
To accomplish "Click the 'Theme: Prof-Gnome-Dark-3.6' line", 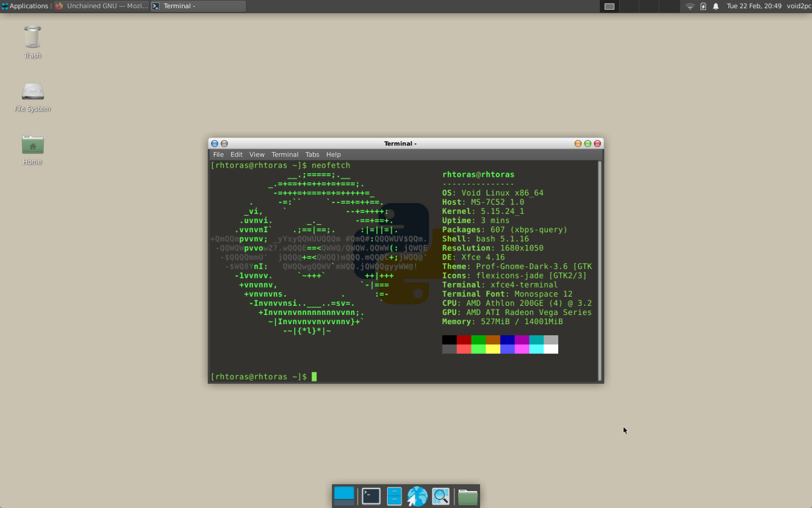I will click(x=517, y=266).
